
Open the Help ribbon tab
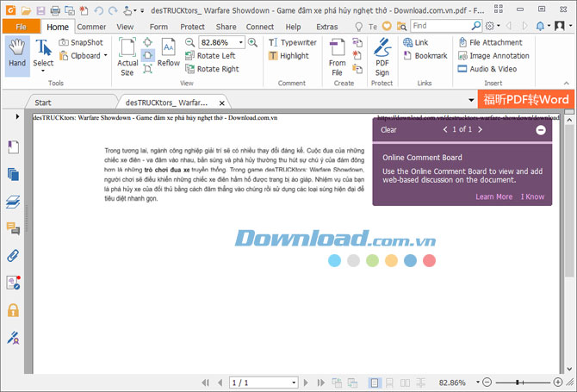(x=293, y=27)
